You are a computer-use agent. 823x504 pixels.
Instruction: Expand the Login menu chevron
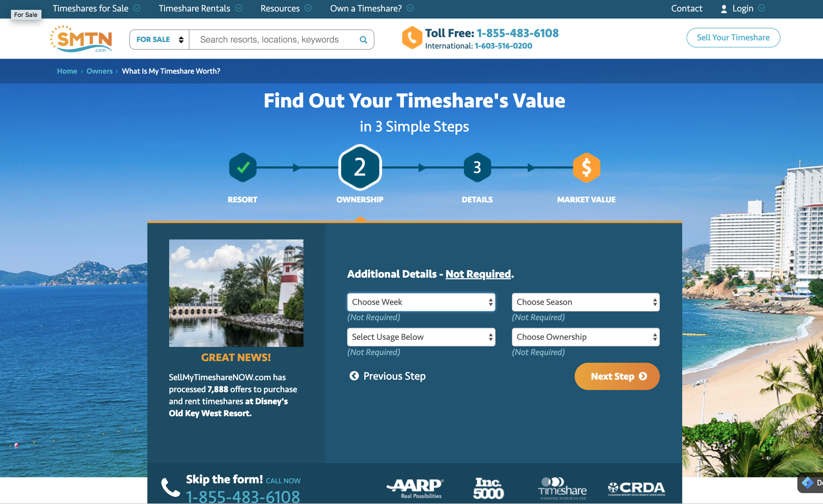[762, 8]
